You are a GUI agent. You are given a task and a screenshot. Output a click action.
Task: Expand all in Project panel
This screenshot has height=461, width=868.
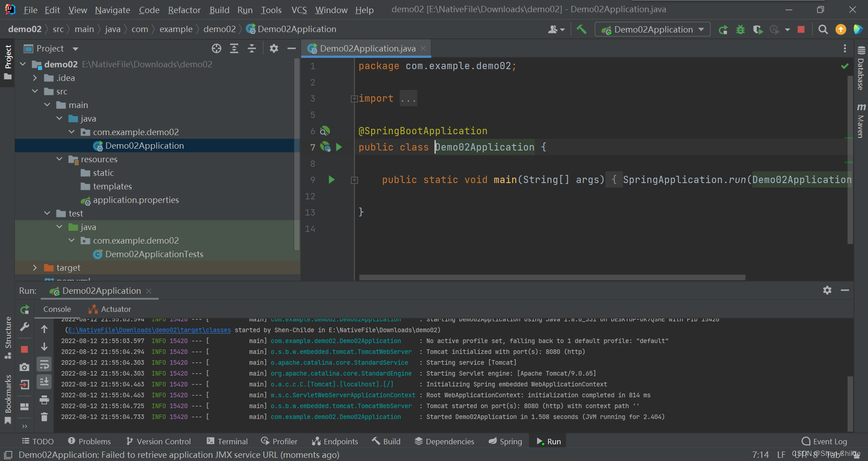[x=234, y=48]
